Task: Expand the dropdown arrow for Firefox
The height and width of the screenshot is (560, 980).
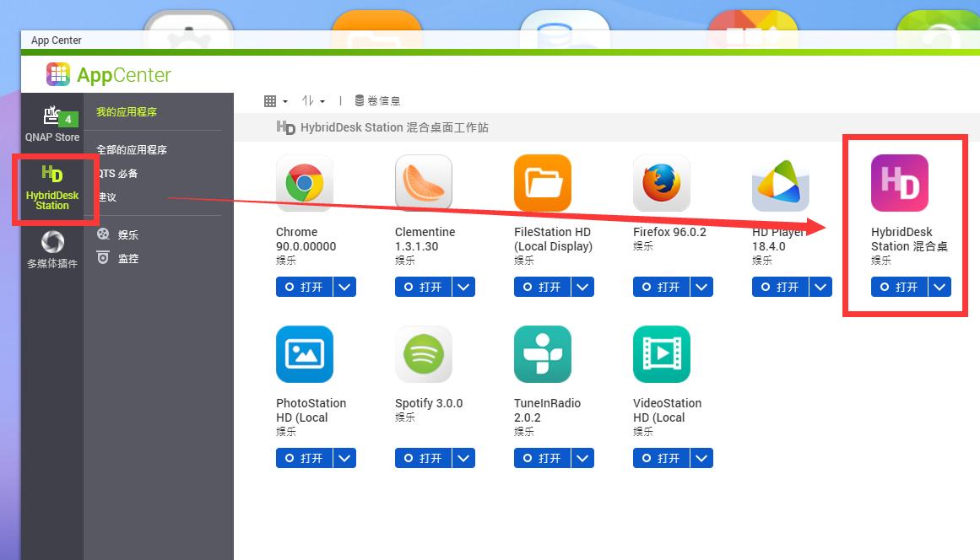Action: click(702, 288)
